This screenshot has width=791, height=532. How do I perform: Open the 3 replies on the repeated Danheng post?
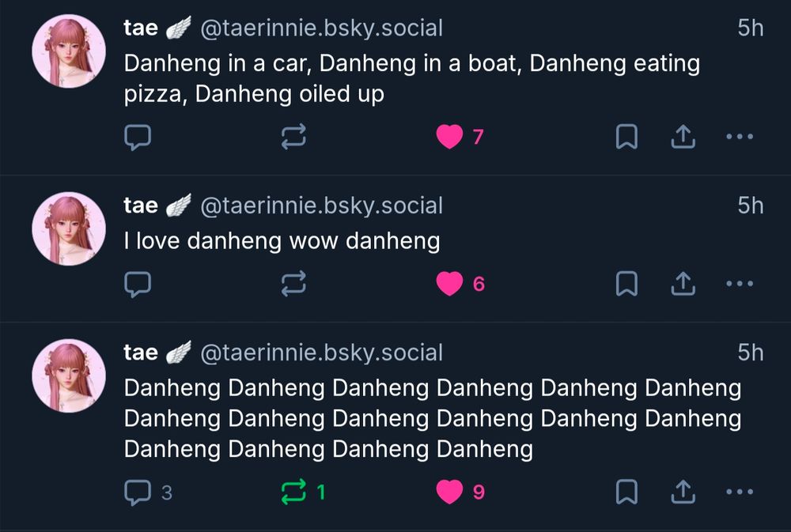click(148, 492)
